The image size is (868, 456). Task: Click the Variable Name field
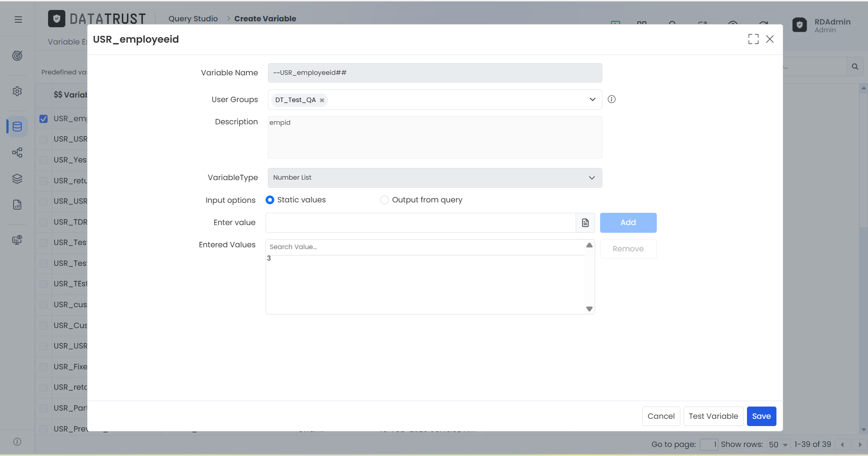click(435, 73)
